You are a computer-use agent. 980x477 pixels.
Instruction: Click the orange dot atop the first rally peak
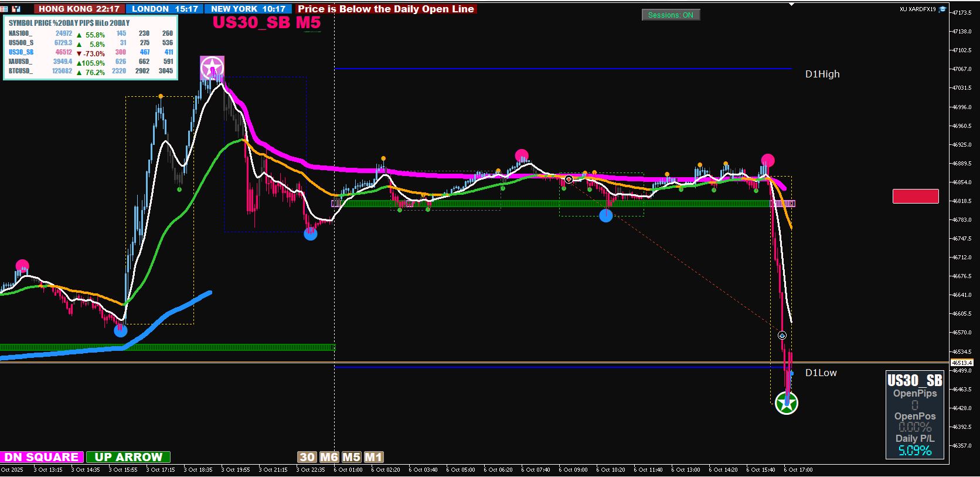(161, 96)
